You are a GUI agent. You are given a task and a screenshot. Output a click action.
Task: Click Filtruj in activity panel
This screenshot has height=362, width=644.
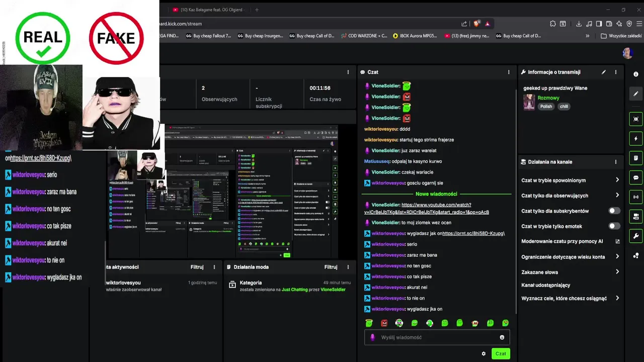coord(197,267)
